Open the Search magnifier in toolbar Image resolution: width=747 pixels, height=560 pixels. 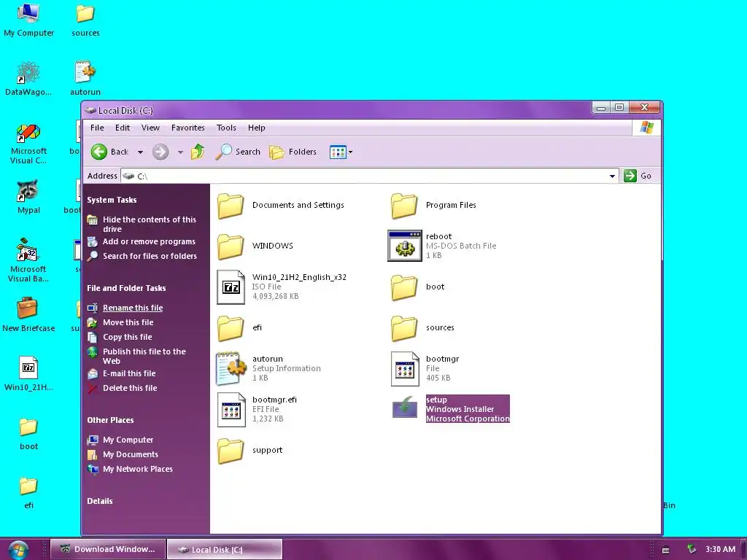tap(223, 152)
